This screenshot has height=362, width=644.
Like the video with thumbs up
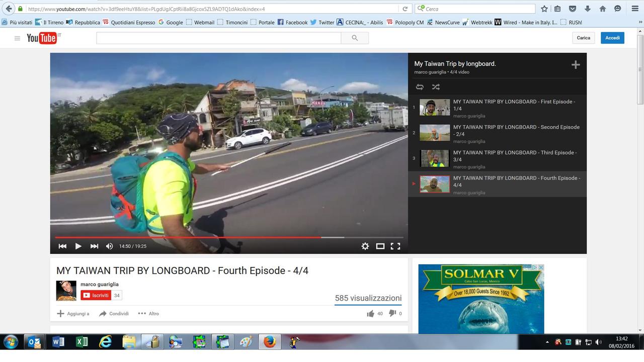point(371,314)
